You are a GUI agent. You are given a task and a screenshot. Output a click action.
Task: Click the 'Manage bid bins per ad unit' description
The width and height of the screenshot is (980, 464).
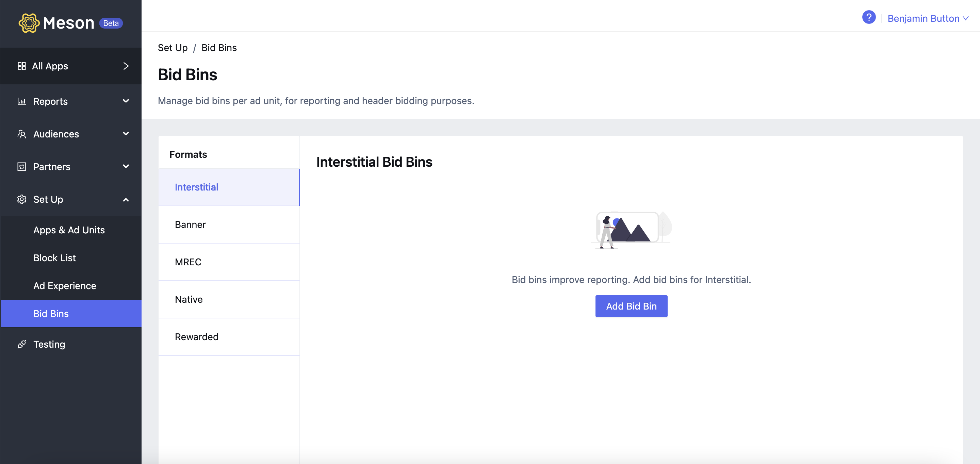[316, 101]
